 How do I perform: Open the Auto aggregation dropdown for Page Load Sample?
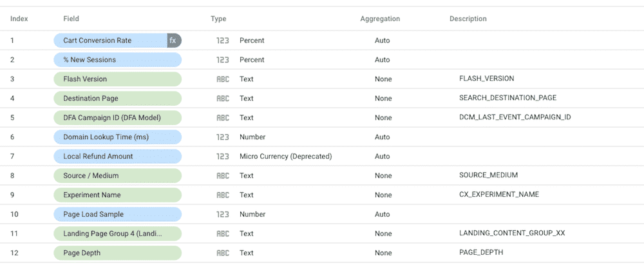coord(383,214)
